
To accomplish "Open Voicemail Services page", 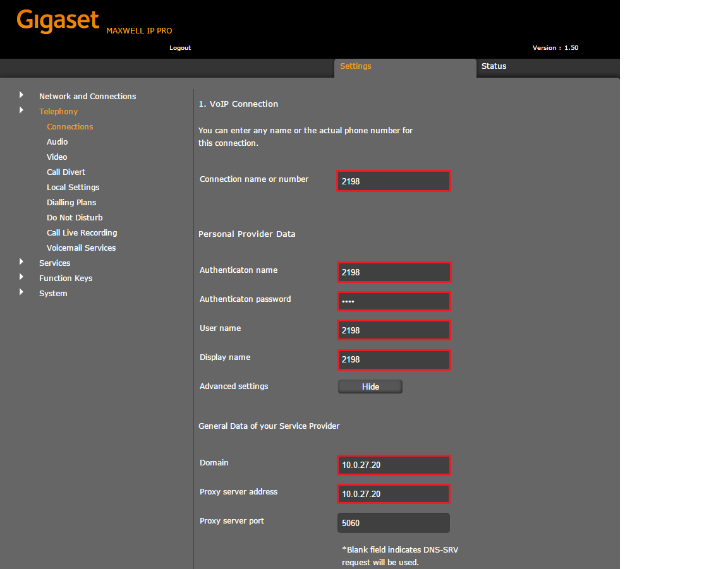I will pyautogui.click(x=81, y=248).
